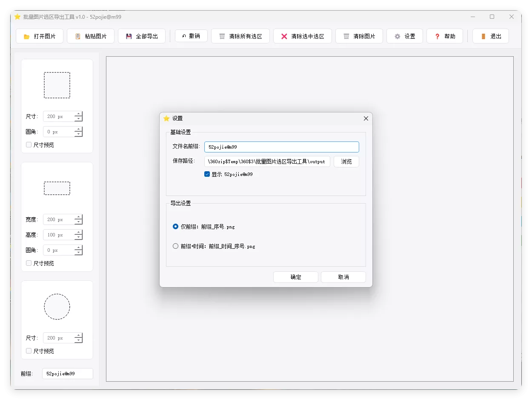Open the 帮助 help dialog
The width and height of the screenshot is (532, 400).
pyautogui.click(x=444, y=36)
